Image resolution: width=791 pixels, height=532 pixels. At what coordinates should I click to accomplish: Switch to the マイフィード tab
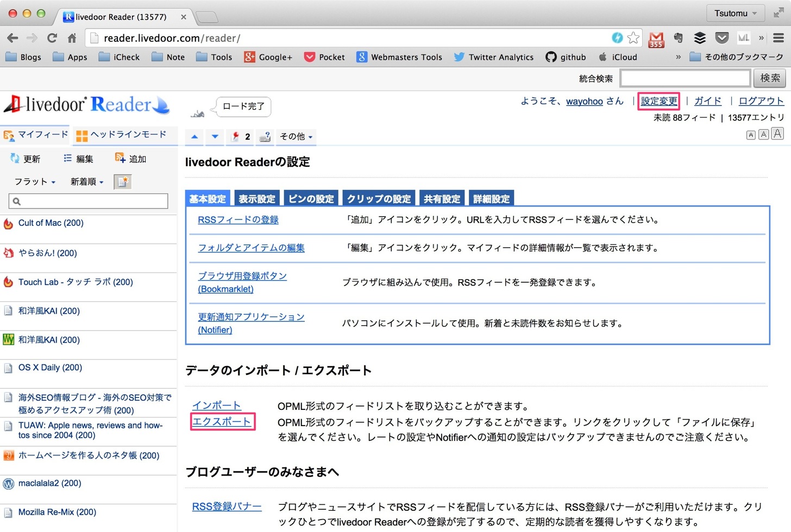(36, 135)
